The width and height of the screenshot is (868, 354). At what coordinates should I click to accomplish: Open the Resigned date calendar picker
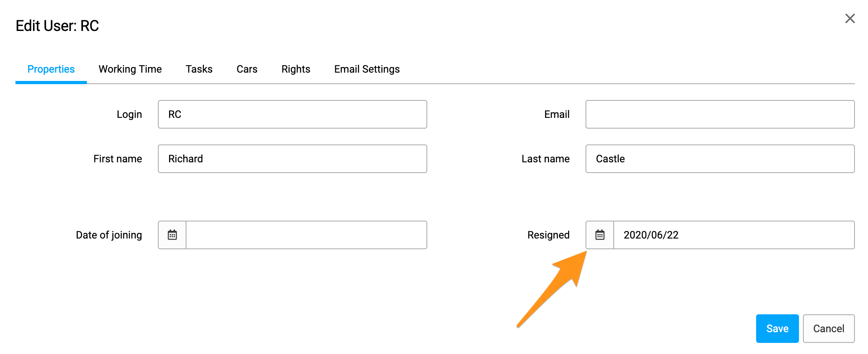pyautogui.click(x=600, y=235)
